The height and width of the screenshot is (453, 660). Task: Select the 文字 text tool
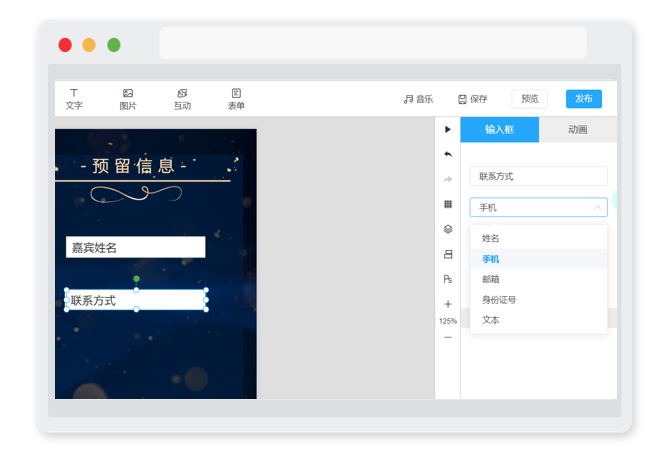tap(74, 99)
